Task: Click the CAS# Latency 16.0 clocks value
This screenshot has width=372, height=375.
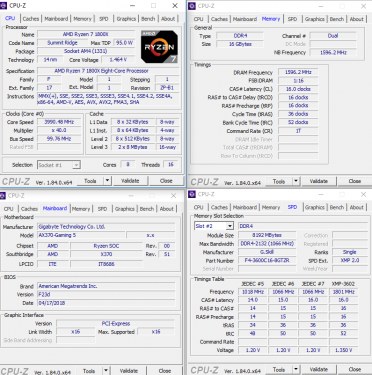Action: click(298, 89)
